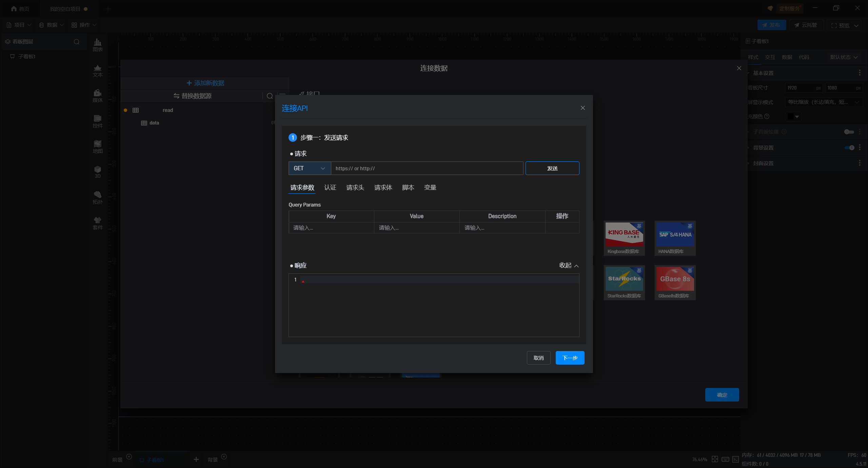Select the 地图 map component icon

click(98, 146)
